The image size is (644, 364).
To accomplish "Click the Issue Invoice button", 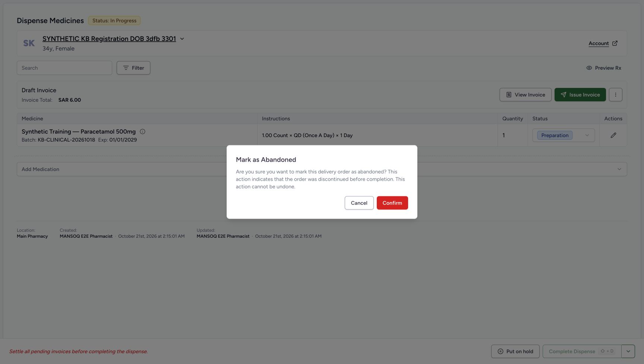I will [580, 95].
